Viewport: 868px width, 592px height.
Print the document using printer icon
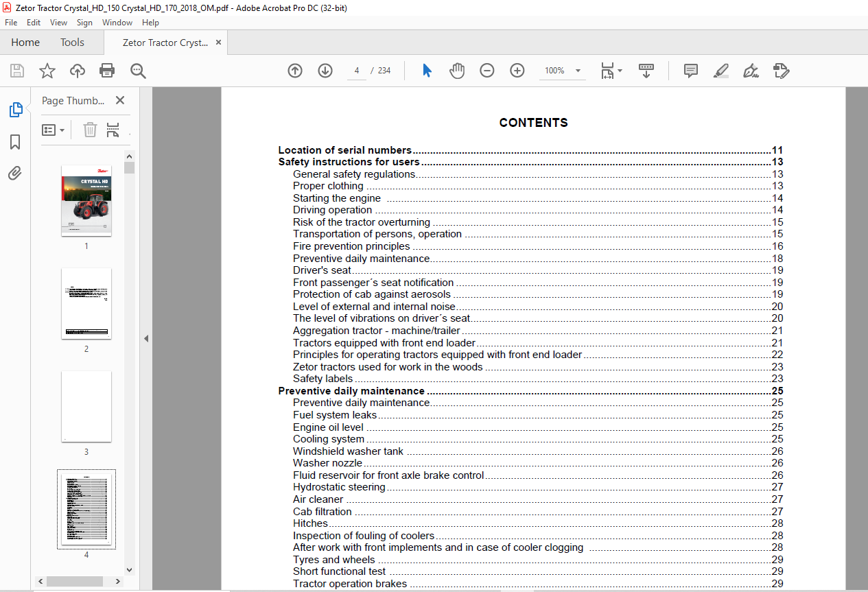point(107,71)
